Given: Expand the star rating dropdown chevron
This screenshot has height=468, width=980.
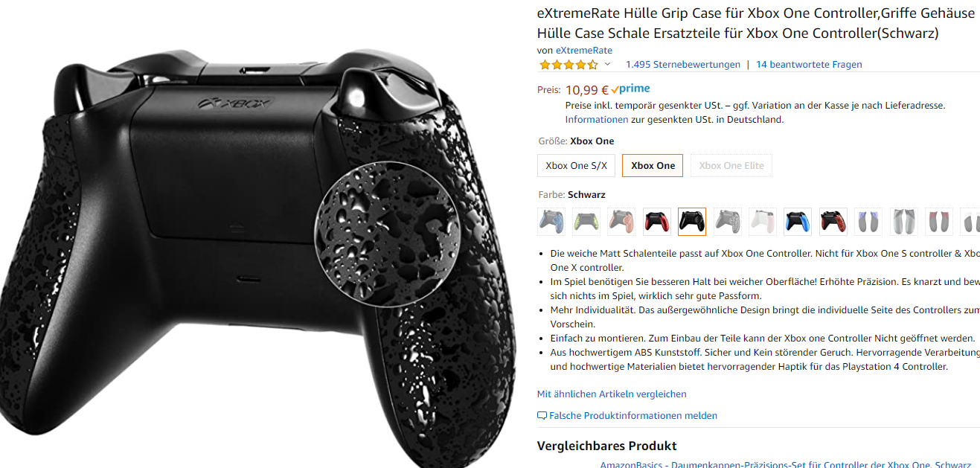Looking at the screenshot, I should 607,65.
